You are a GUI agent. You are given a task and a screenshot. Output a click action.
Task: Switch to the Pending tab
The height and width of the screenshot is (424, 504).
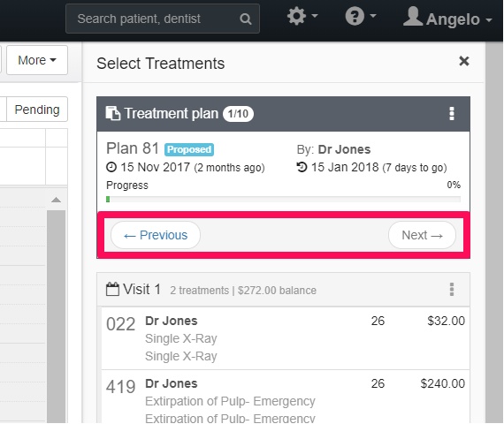click(37, 110)
